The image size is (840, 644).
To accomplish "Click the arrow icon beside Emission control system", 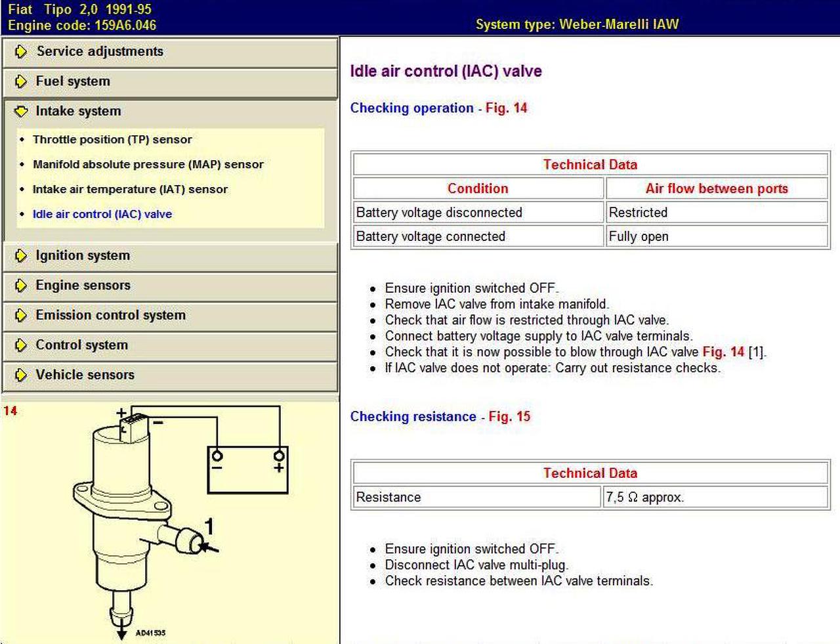I will coord(21,315).
